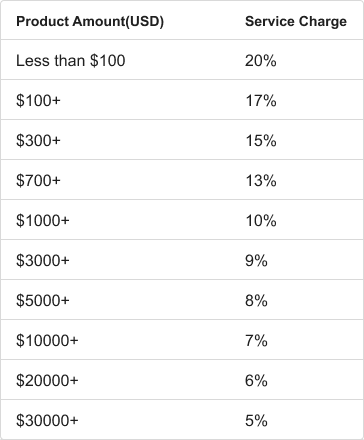Select the $300+ amount cell
This screenshot has height=440, width=364.
point(38,140)
